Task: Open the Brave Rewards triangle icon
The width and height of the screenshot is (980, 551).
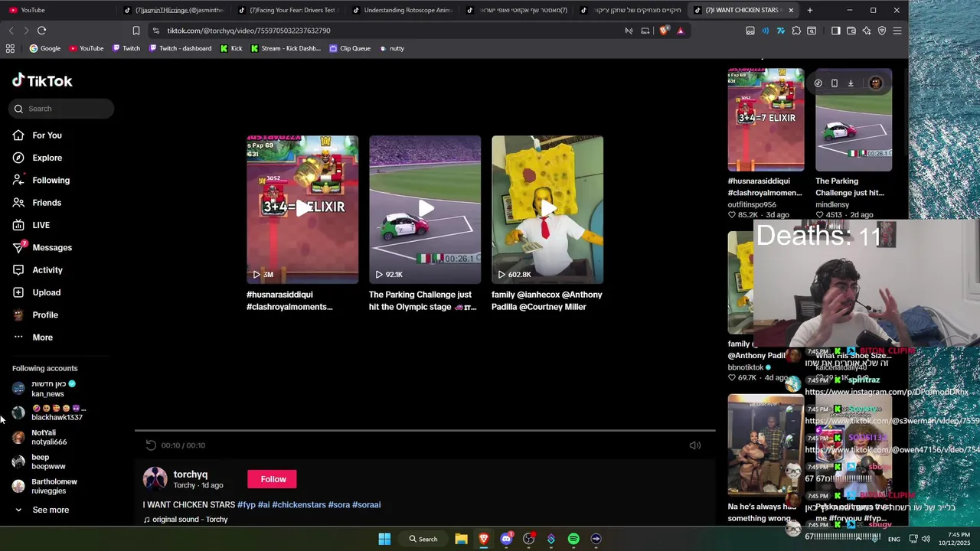Action: click(680, 31)
